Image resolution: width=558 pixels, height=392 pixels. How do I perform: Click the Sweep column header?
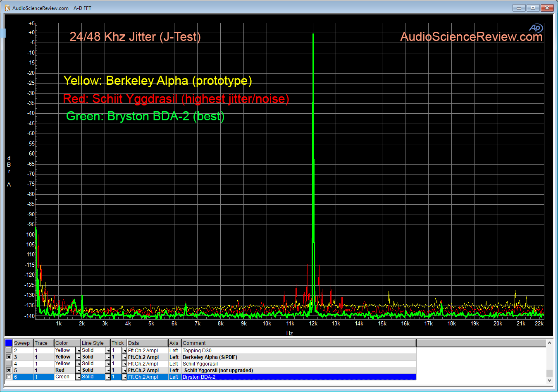[23, 343]
